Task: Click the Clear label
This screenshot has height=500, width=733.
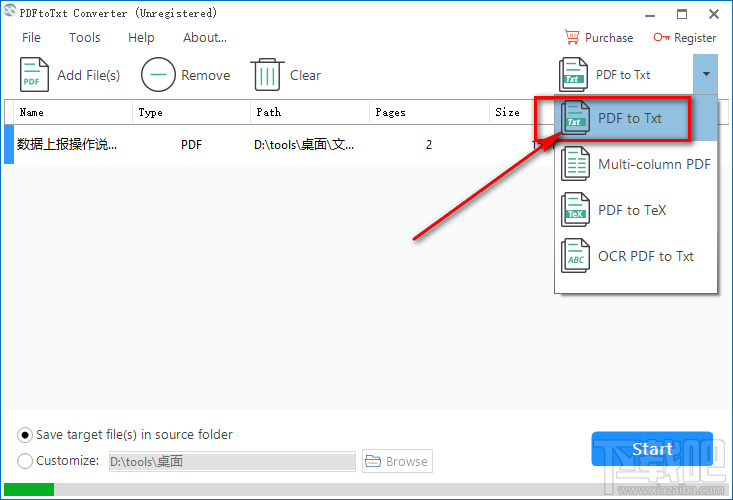Action: pyautogui.click(x=305, y=75)
